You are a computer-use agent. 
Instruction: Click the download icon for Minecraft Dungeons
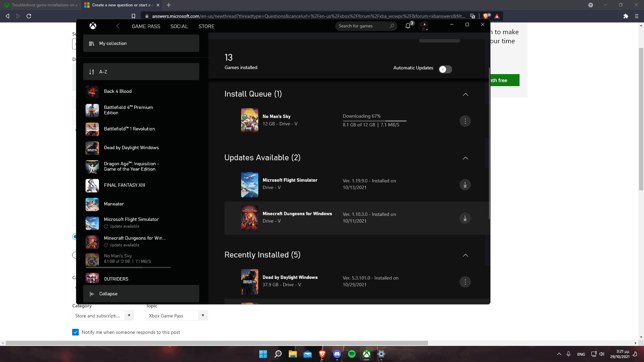[x=465, y=218]
